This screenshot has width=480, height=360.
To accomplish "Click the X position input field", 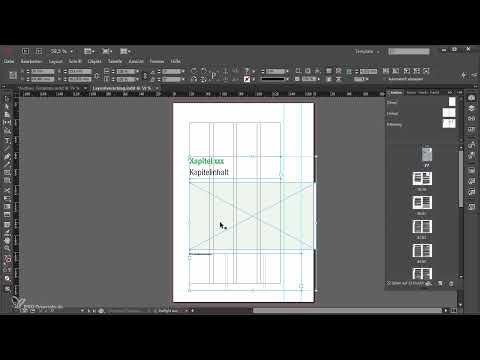I will point(43,71).
